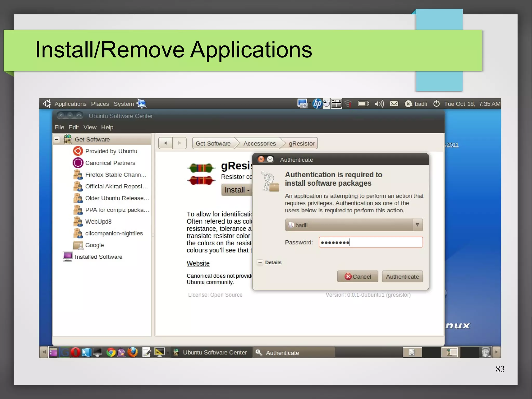Open the sound volume indicator
The height and width of the screenshot is (399, 532).
(379, 104)
